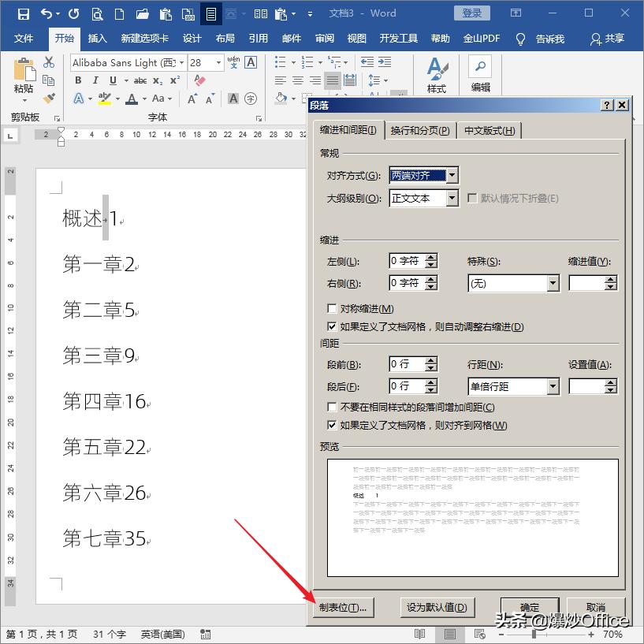Viewport: 644px width, 644px height.
Task: Select the Format Painter tool
Action: (x=48, y=97)
